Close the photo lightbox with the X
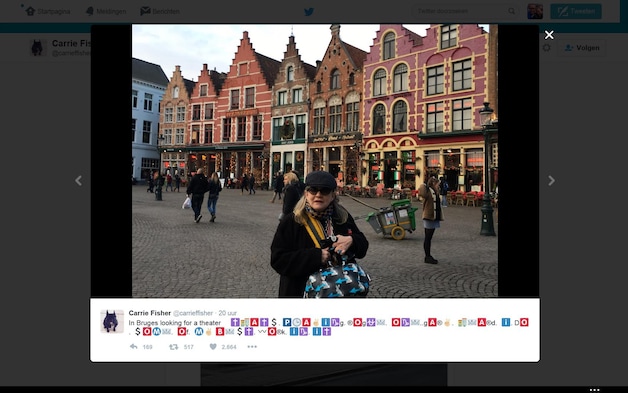 549,35
